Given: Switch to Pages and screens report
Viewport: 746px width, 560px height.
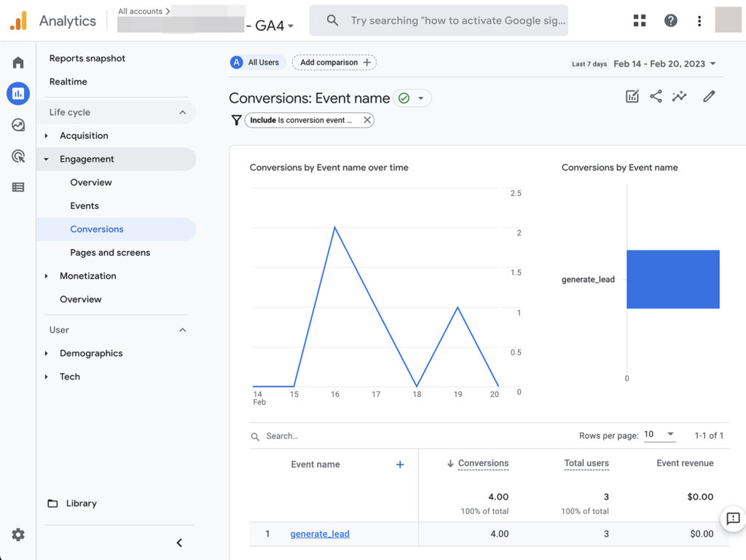Looking at the screenshot, I should point(110,252).
